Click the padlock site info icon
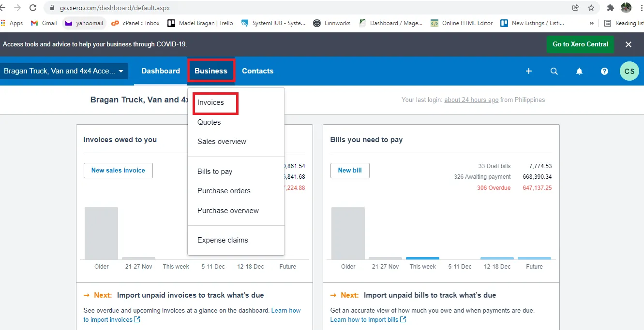The image size is (644, 330). pos(52,8)
